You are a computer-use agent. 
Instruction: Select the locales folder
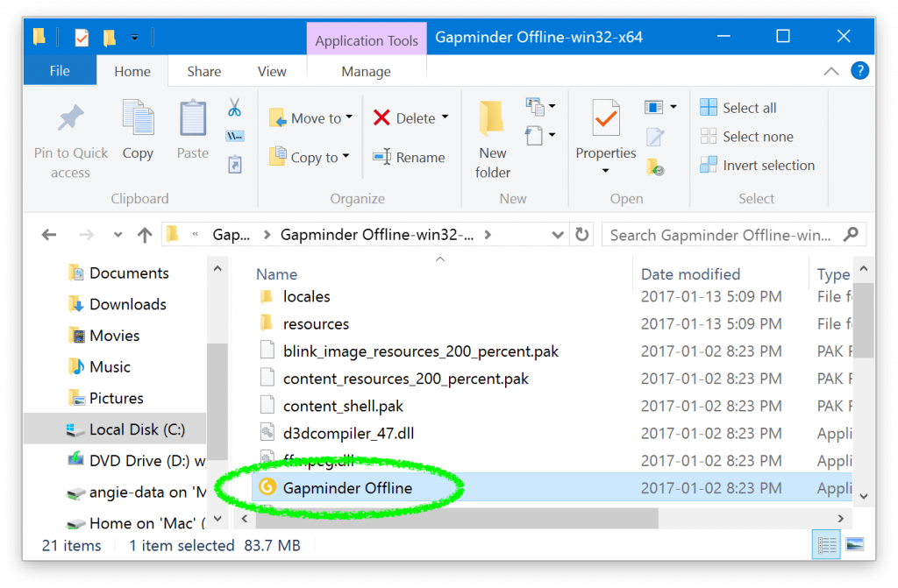coord(306,296)
